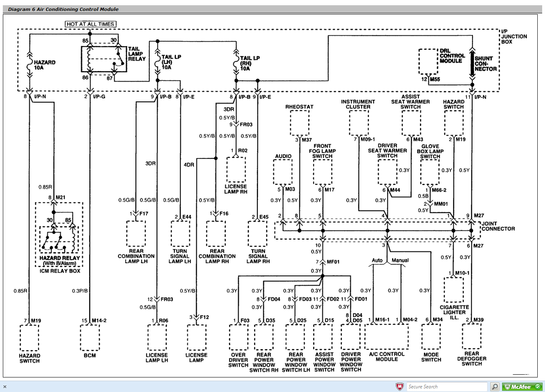
Task: Click the 'M04-2' connector label
Action: 410,319
